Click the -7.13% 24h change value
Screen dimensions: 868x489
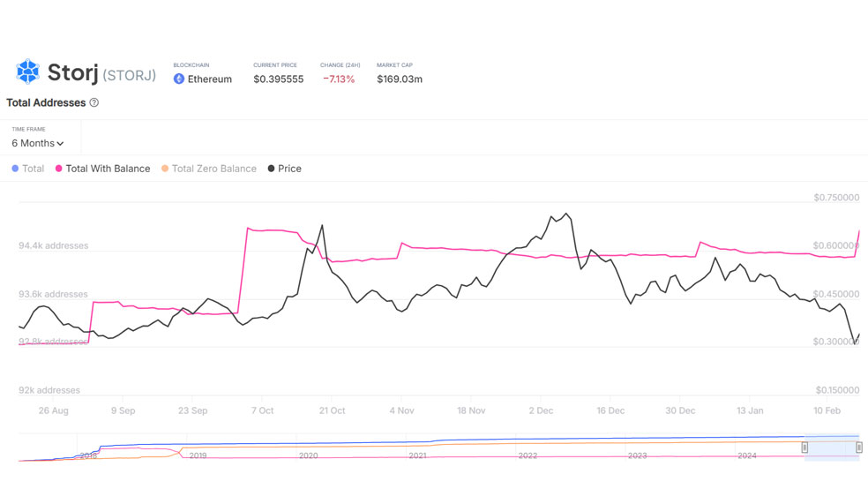pyautogui.click(x=339, y=79)
